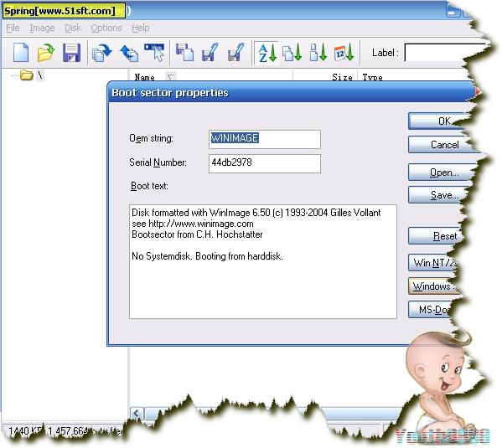Click the Serial Number input field
This screenshot has width=502, height=448.
pos(265,163)
